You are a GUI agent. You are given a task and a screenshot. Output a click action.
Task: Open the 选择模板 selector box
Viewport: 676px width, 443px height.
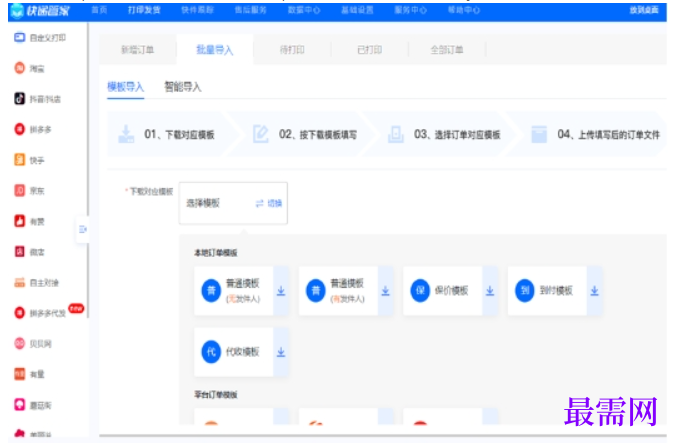pos(233,203)
